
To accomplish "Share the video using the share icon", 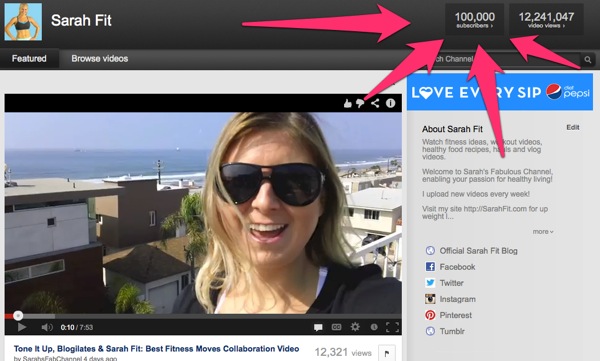I will coord(375,103).
